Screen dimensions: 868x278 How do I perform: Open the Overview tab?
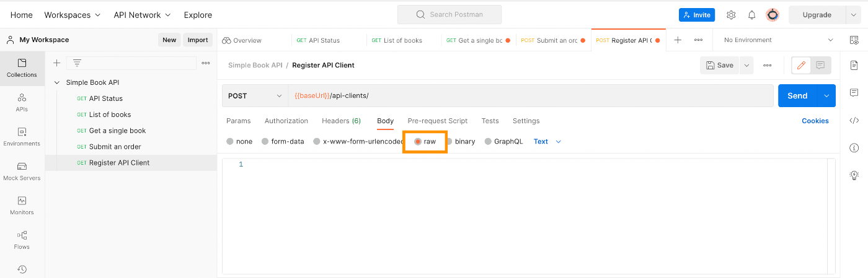click(x=242, y=40)
